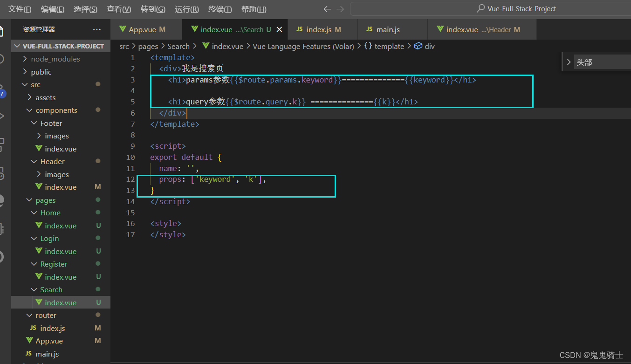Open the 帮助(H) menu
The image size is (631, 364).
point(254,9)
